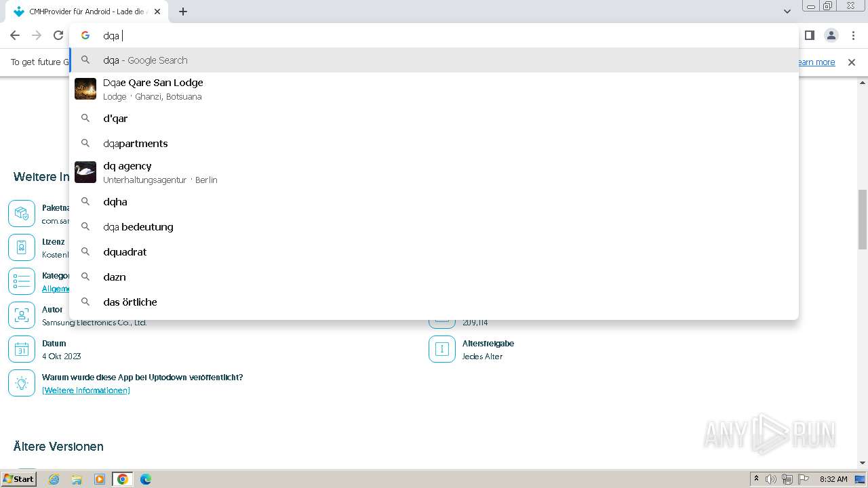Click the Altersfreigabe rating icon
Screen dimensions: 868x488
pos(442,349)
